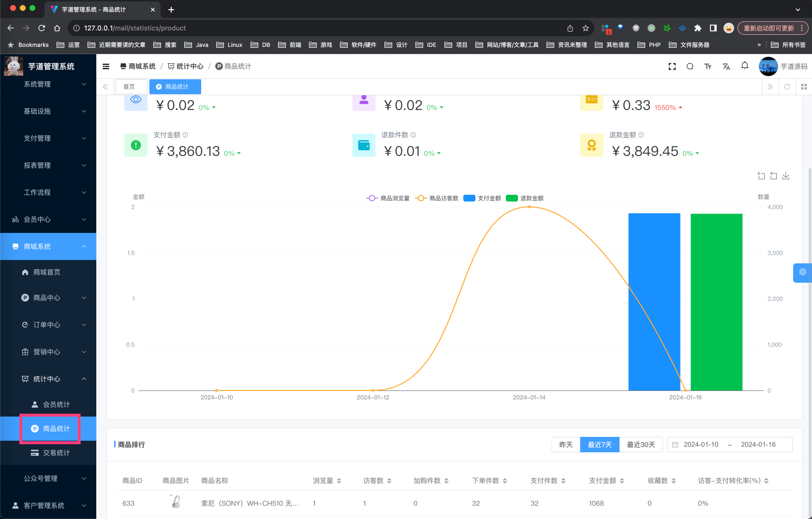Open the search magnifier in header
This screenshot has height=519, width=812.
690,67
